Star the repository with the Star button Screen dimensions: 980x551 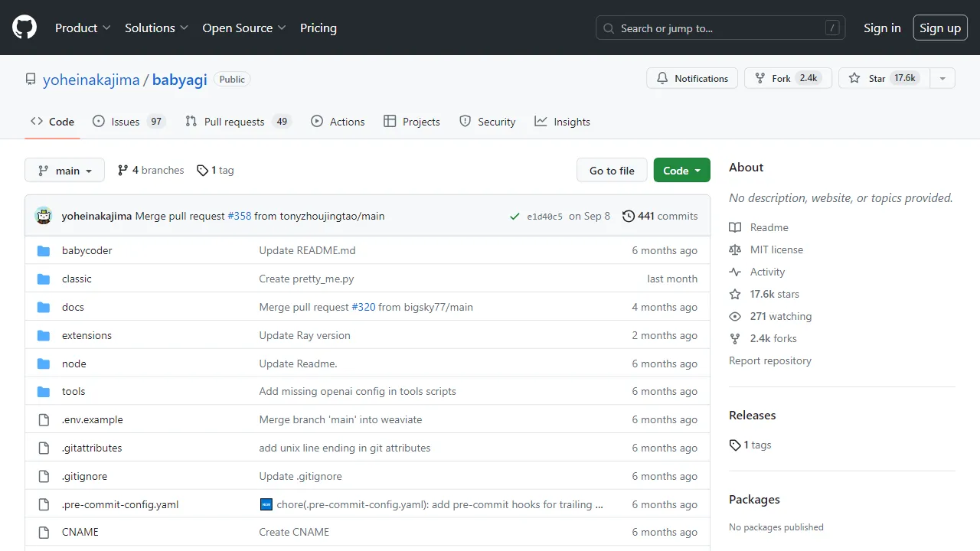pos(884,78)
